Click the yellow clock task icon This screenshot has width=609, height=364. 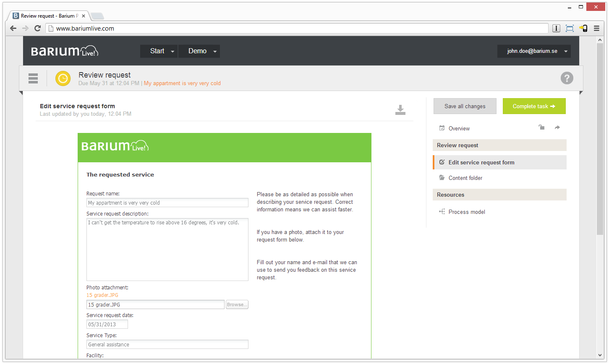(63, 78)
